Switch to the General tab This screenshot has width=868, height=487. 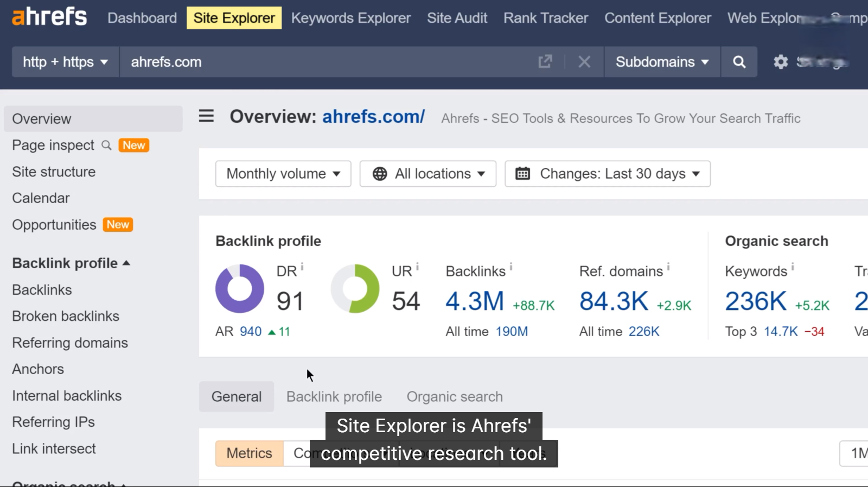[237, 397]
